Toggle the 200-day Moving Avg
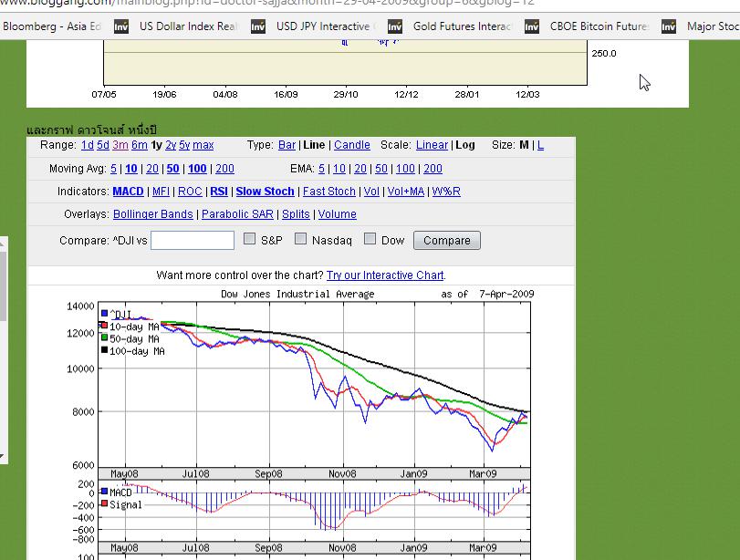 click(224, 169)
